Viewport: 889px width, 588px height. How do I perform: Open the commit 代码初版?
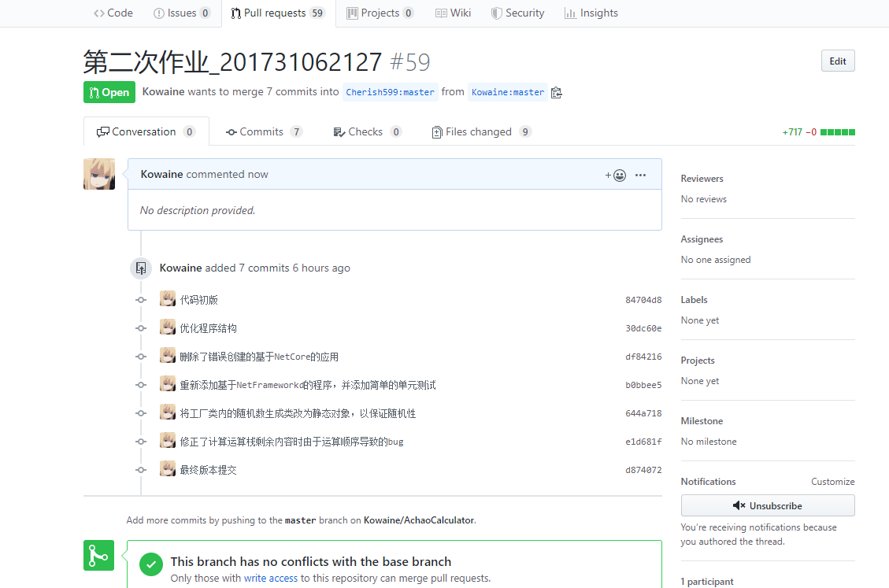(198, 300)
